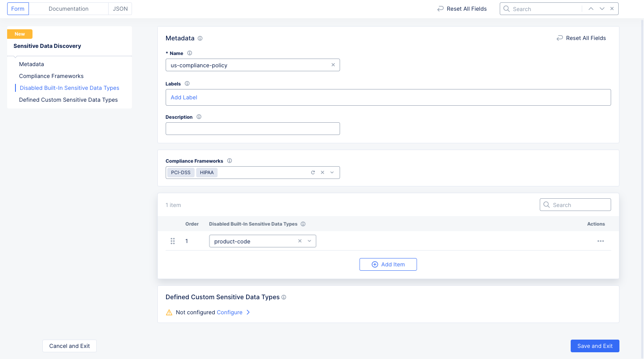
Task: Open the product-code dropdown list
Action: (309, 241)
